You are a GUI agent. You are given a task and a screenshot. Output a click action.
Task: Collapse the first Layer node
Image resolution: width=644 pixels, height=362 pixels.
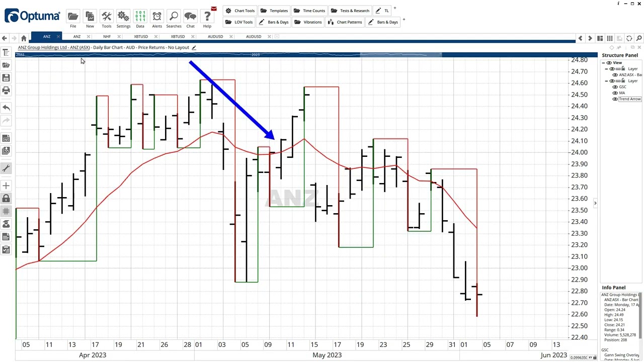click(x=606, y=69)
